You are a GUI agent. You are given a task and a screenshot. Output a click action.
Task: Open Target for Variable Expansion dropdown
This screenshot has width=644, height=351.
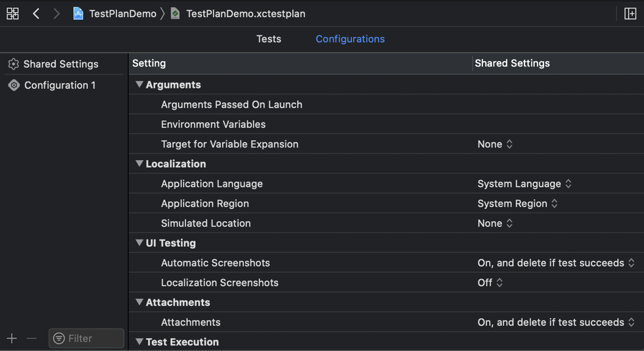[x=495, y=144]
